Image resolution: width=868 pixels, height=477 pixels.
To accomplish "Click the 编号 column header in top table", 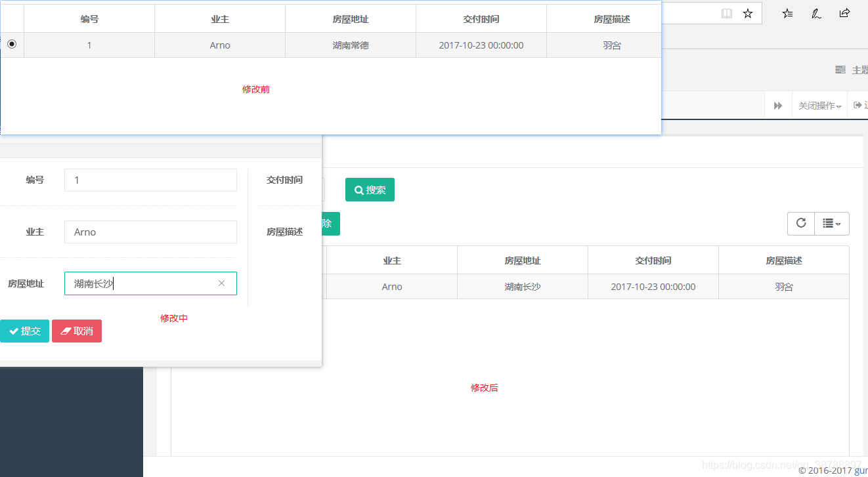I will [x=89, y=19].
